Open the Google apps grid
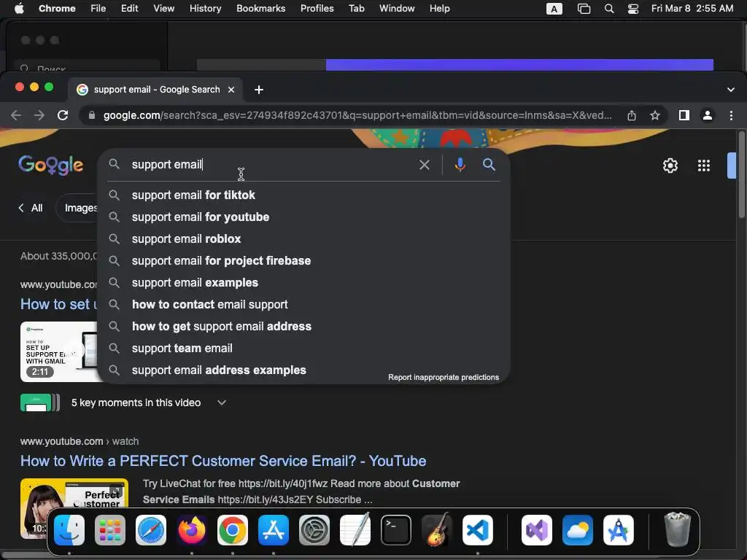 pos(704,166)
